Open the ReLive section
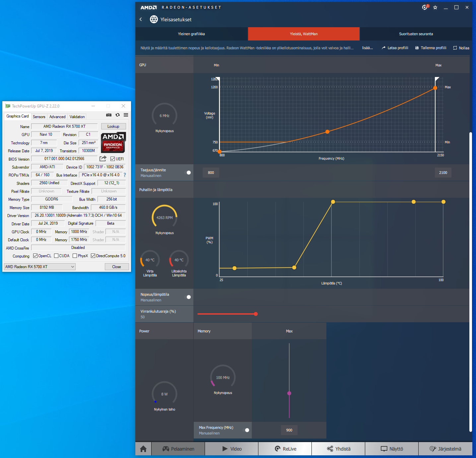476x458 pixels. tap(285, 449)
